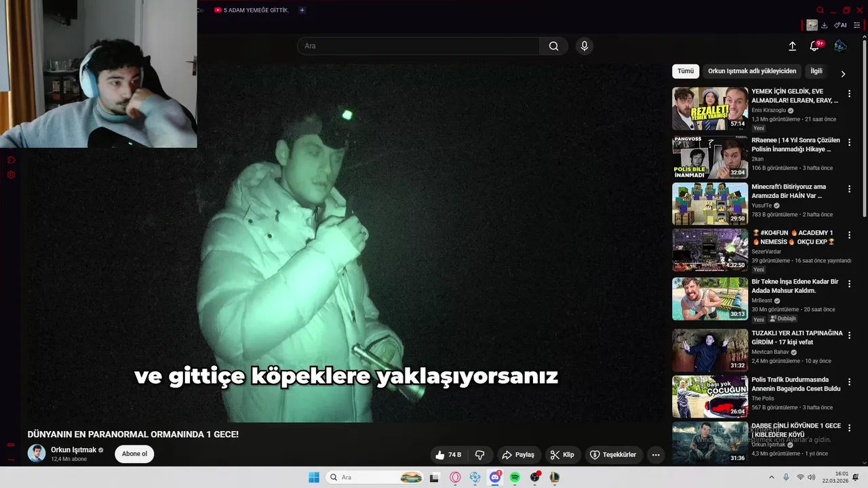Click the GX Control icon in sidebar
This screenshot has height=488, width=868.
coord(11,160)
